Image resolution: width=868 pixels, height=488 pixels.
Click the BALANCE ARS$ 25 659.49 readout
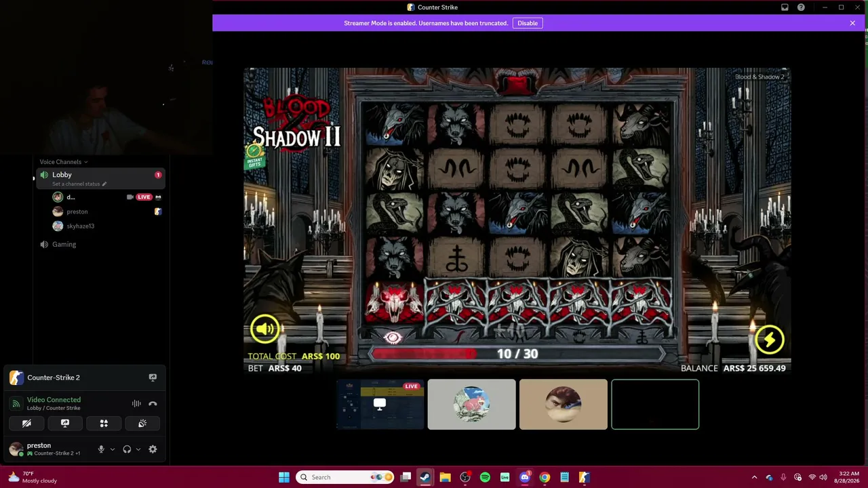click(733, 368)
